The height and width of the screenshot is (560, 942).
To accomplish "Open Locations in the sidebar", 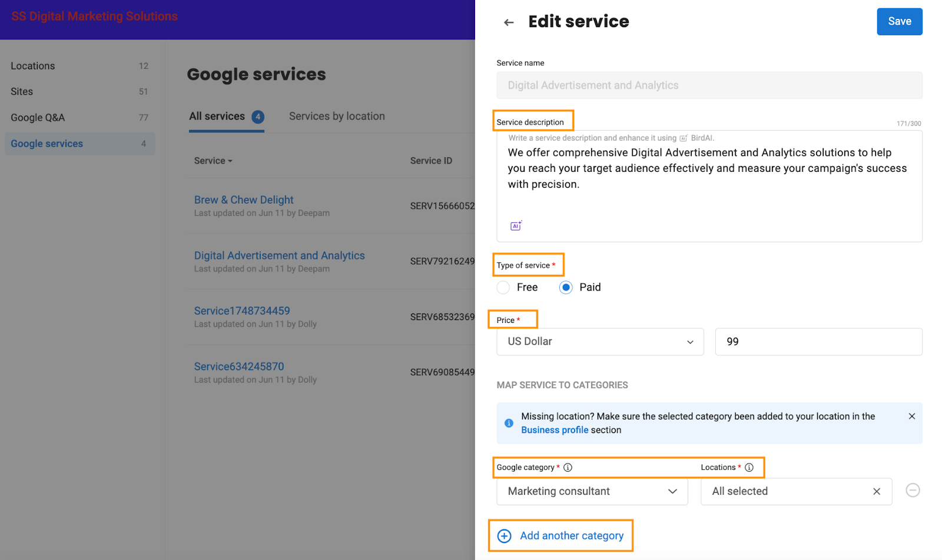I will coord(80,66).
